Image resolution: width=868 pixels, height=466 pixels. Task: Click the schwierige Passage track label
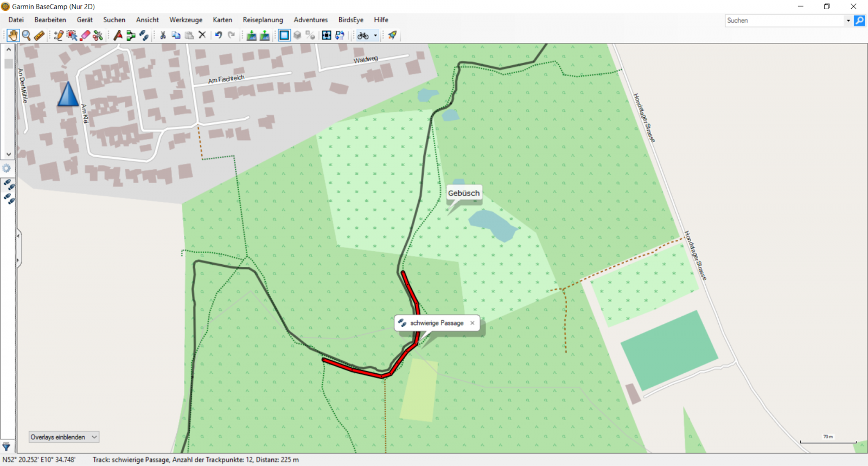coord(437,323)
